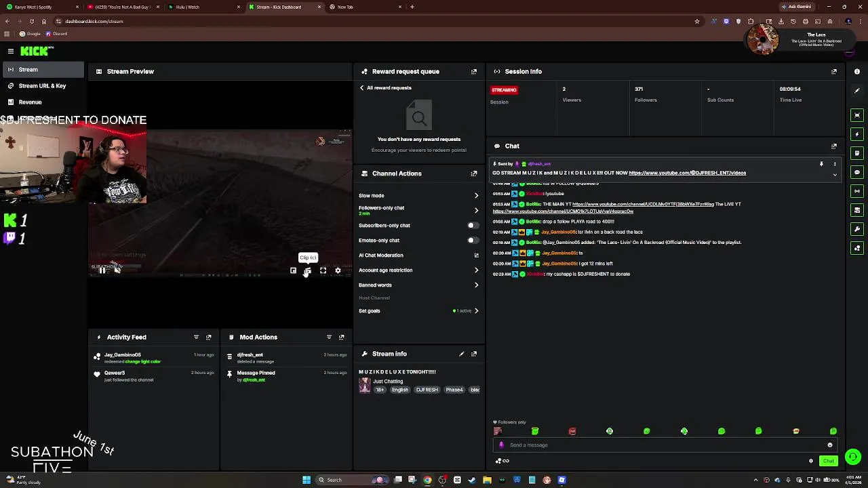868x488 pixels.
Task: Open THE MAIN YT channel link in chat
Action: (x=643, y=204)
